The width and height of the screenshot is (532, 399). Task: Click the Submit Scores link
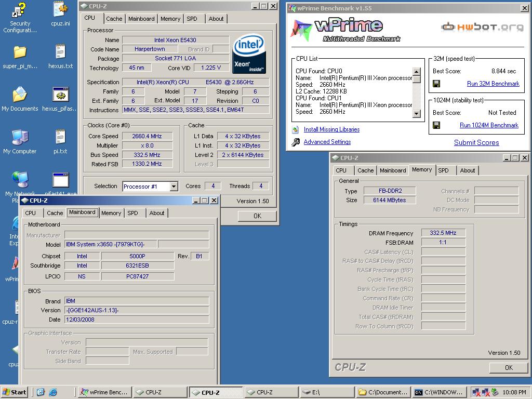click(x=476, y=142)
